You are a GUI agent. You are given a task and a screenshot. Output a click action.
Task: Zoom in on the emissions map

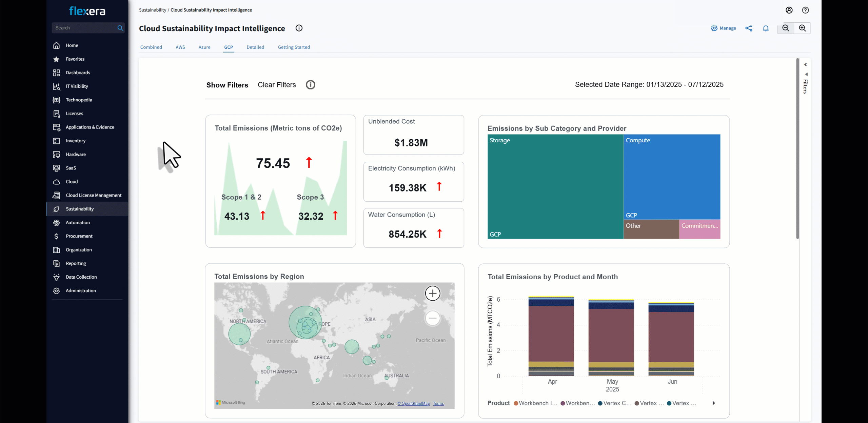point(432,293)
